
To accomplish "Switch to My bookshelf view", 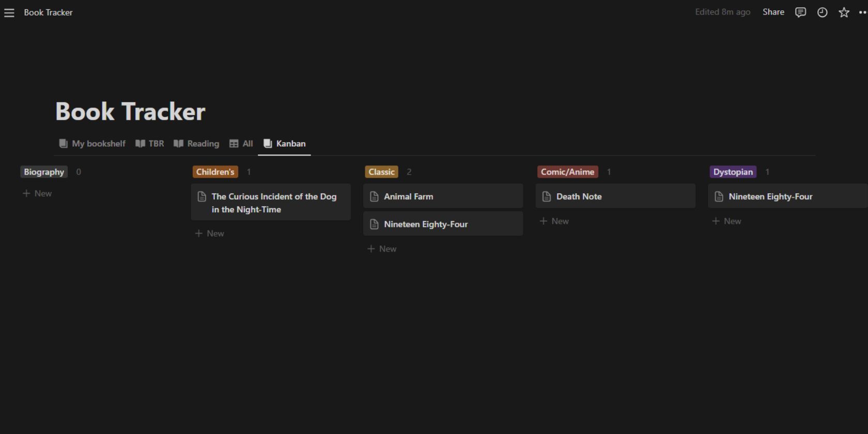I will point(92,144).
